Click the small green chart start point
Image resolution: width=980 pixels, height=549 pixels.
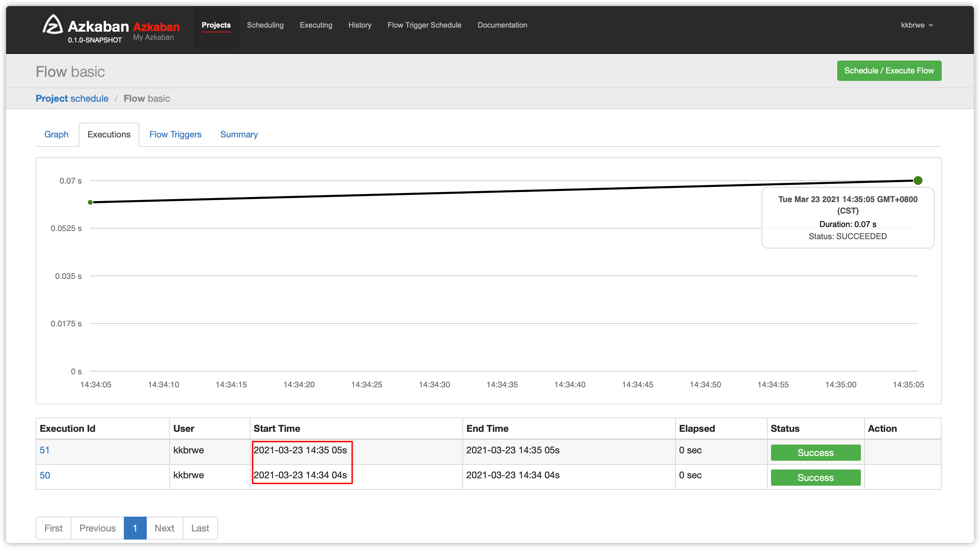pos(90,202)
